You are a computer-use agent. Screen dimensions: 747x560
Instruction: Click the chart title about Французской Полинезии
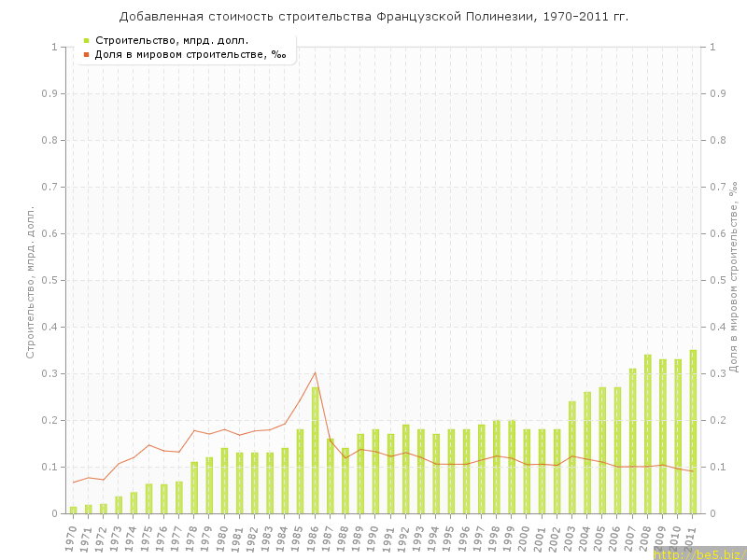pos(373,17)
